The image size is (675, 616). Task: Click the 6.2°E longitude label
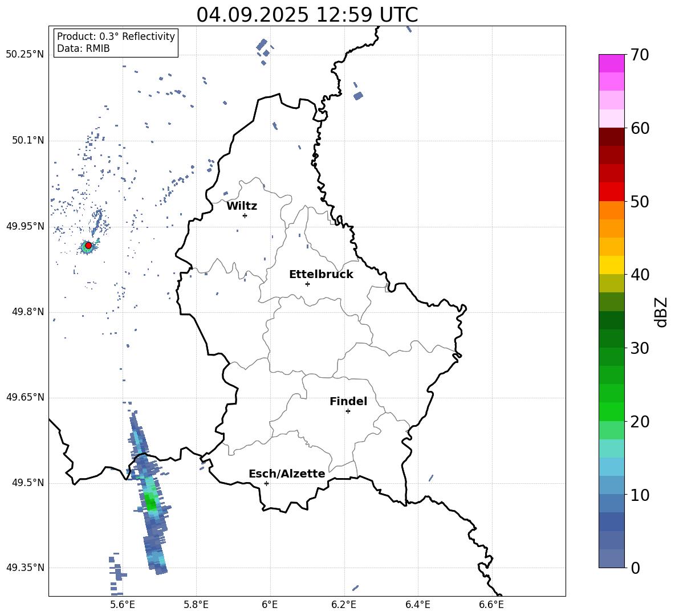click(344, 605)
